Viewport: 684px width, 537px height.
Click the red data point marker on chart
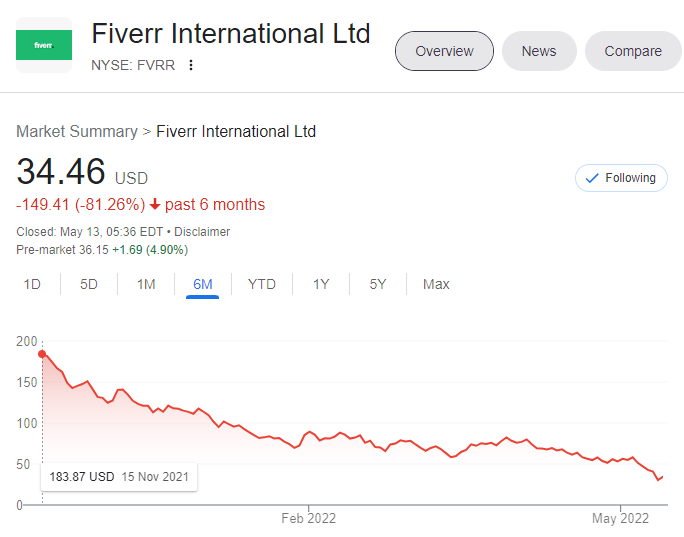(42, 354)
